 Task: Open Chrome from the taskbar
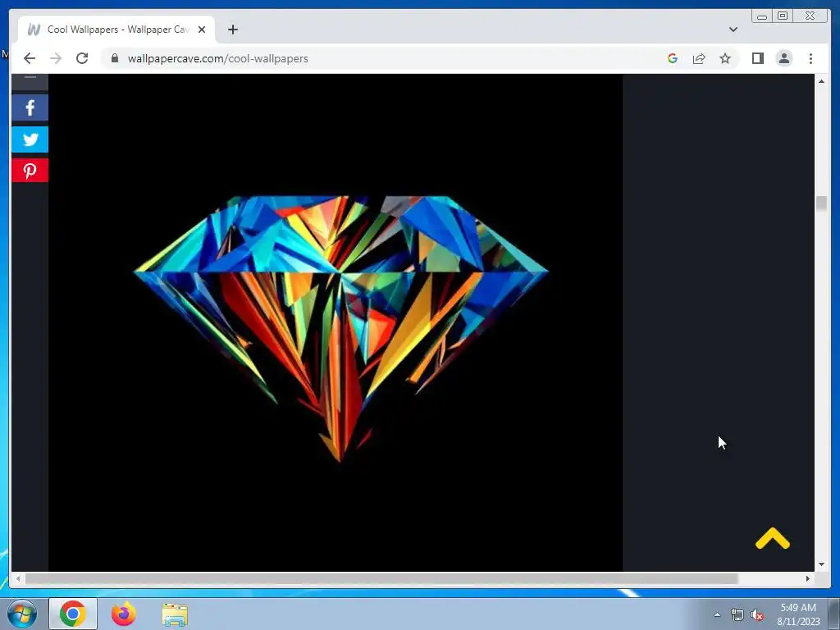(73, 614)
